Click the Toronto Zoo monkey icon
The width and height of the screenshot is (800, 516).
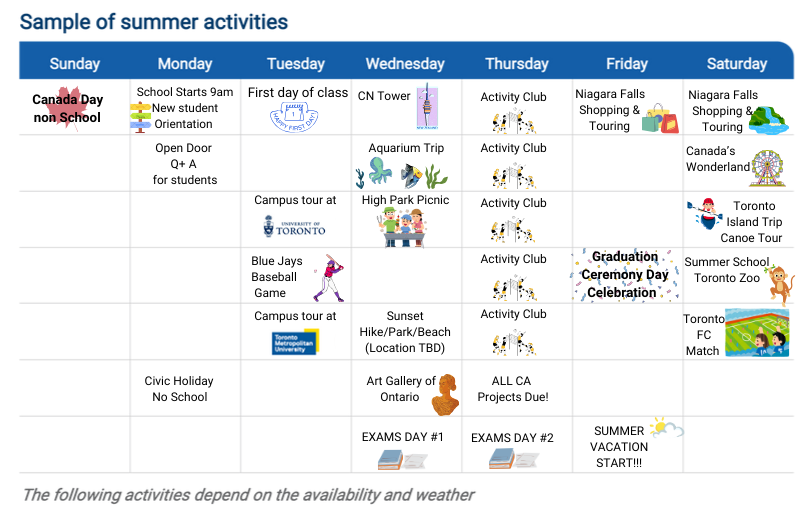point(780,285)
